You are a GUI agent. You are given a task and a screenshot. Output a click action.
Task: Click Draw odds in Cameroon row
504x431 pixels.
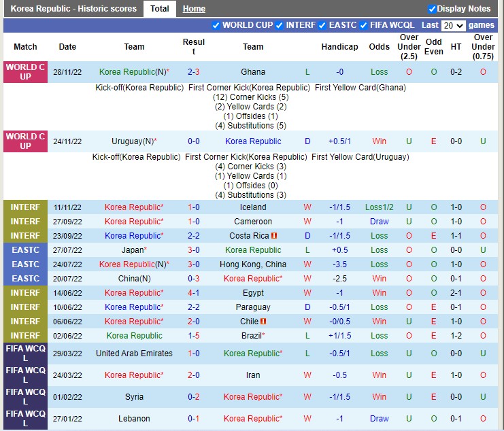[380, 222]
